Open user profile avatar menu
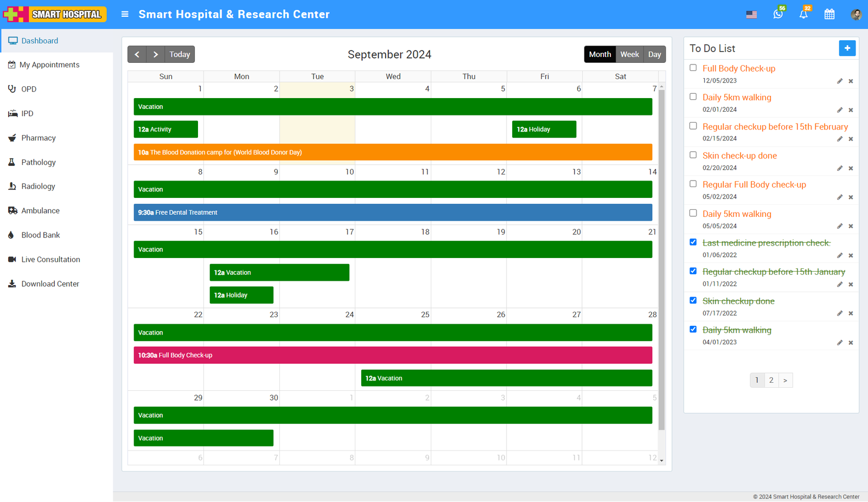 tap(856, 15)
